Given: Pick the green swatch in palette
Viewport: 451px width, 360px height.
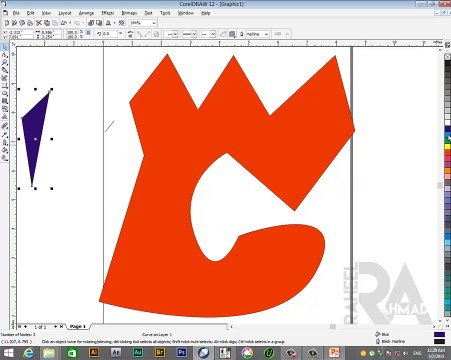Looking at the screenshot, I should [x=447, y=141].
